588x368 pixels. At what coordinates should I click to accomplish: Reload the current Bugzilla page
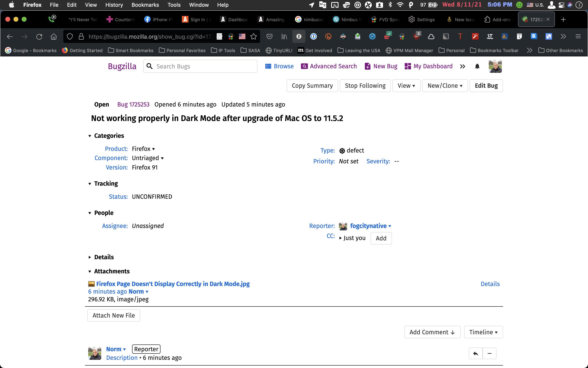pos(39,37)
